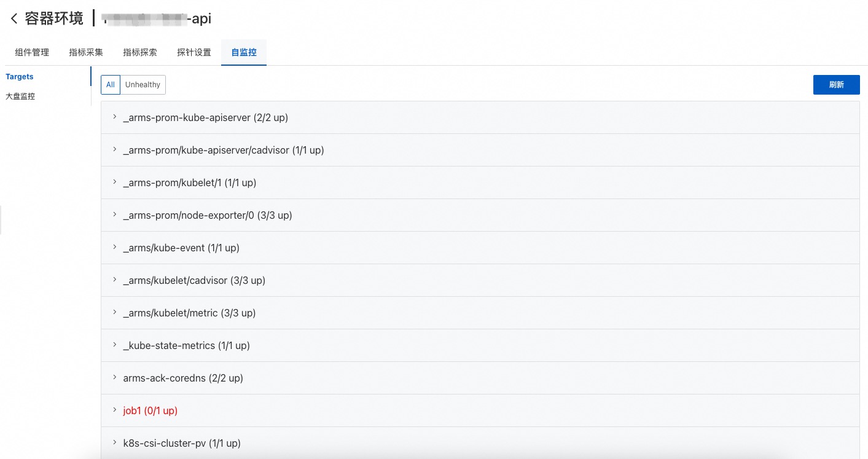Expand the _arms/kubelet/cadvisor chevron
The width and height of the screenshot is (868, 459).
coord(115,280)
